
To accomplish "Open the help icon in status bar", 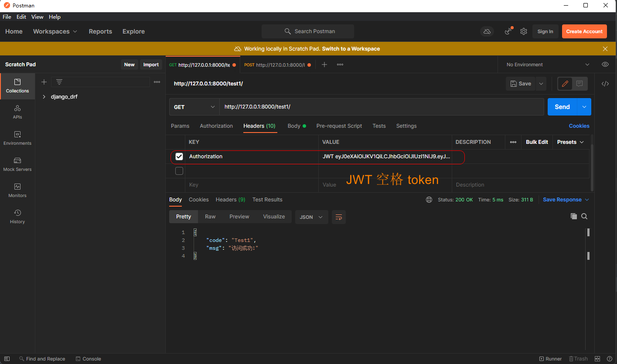I will (x=610, y=359).
